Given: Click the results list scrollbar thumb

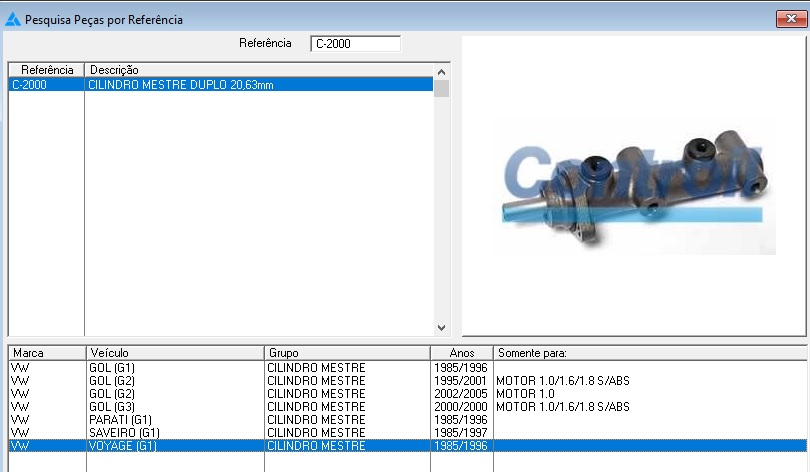Looking at the screenshot, I should point(442,88).
